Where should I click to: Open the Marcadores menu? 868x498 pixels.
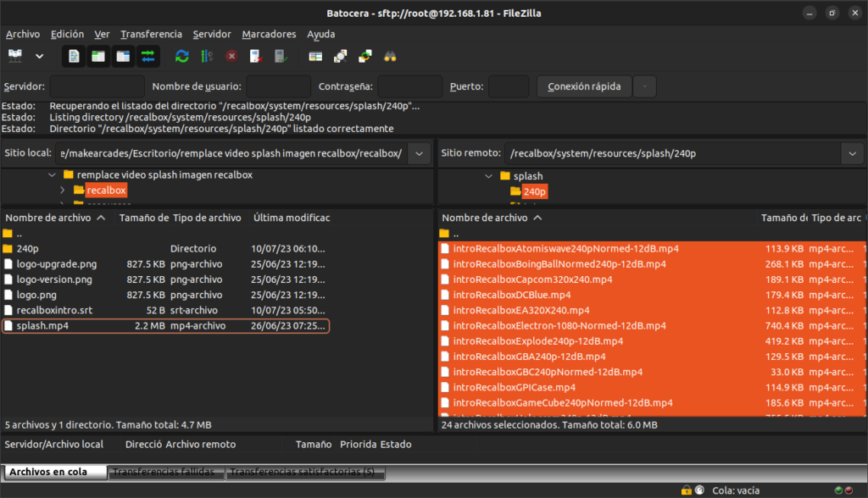(269, 35)
